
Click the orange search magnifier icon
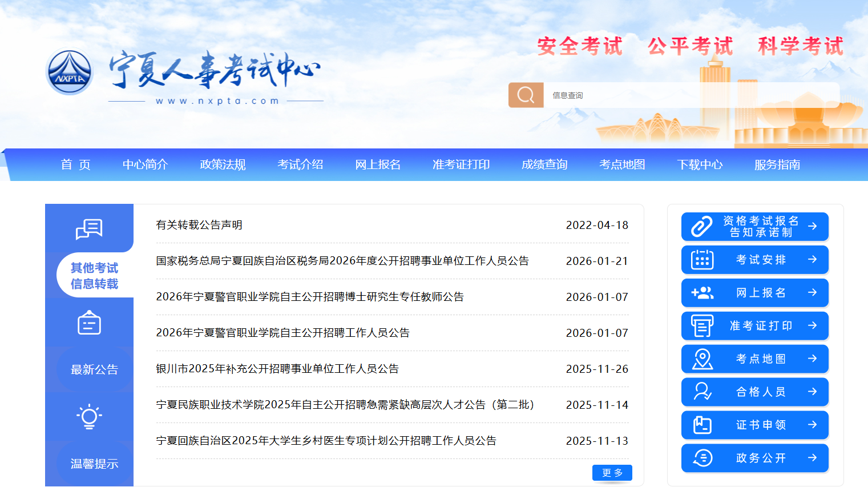click(x=526, y=95)
